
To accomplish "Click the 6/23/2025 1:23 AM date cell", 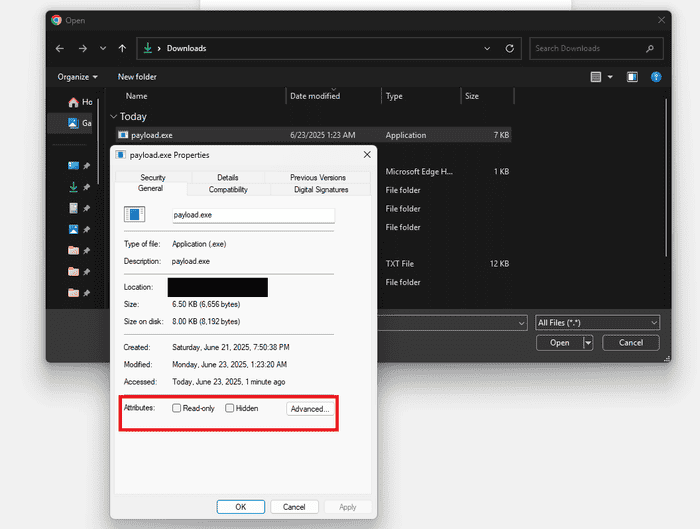I will (323, 135).
